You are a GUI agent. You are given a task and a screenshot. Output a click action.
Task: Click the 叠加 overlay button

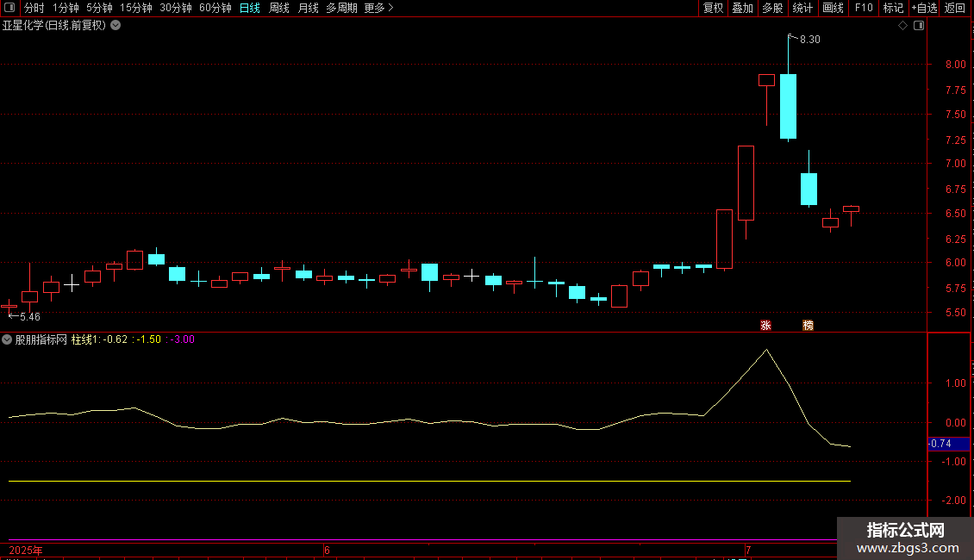coord(742,8)
